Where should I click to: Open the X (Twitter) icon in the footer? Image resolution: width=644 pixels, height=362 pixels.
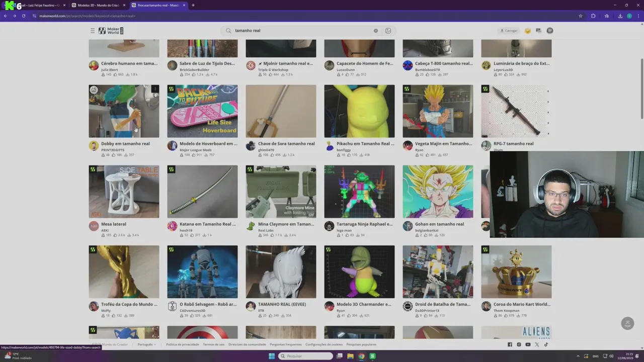[537, 344]
